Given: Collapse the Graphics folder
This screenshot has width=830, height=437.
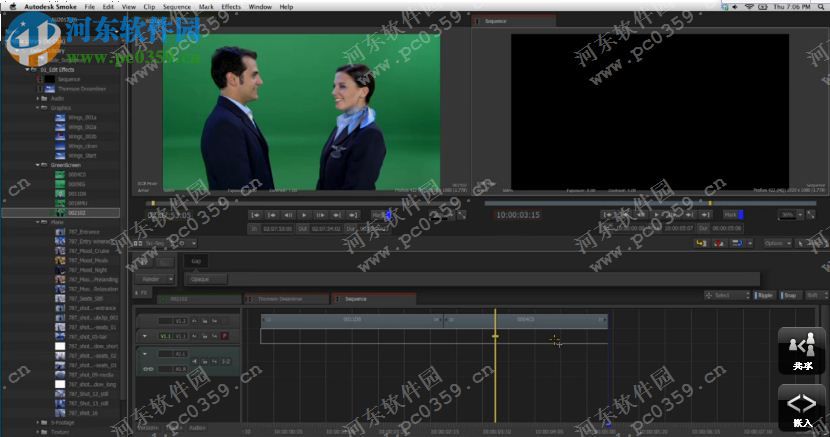Looking at the screenshot, I should pos(38,108).
